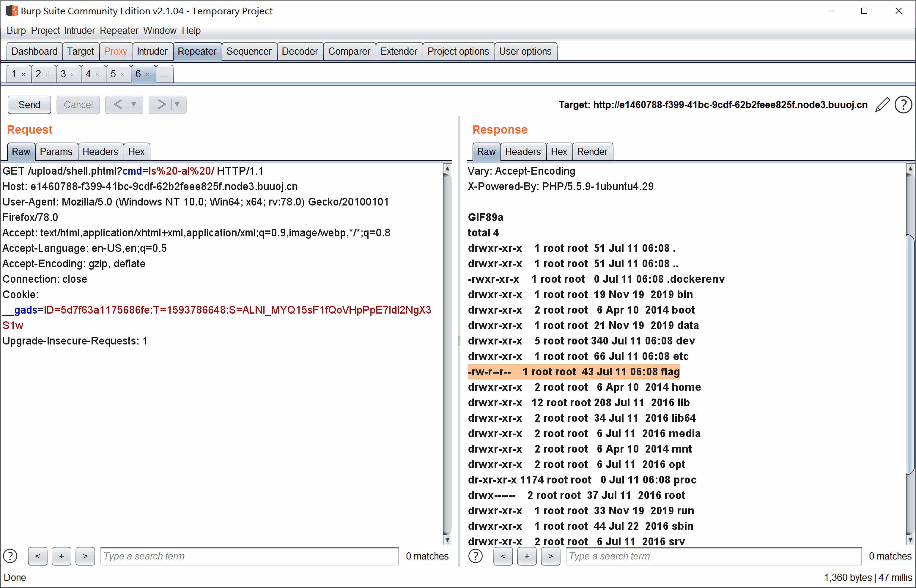916x588 pixels.
Task: Close Repeater tab 2
Action: (48, 75)
